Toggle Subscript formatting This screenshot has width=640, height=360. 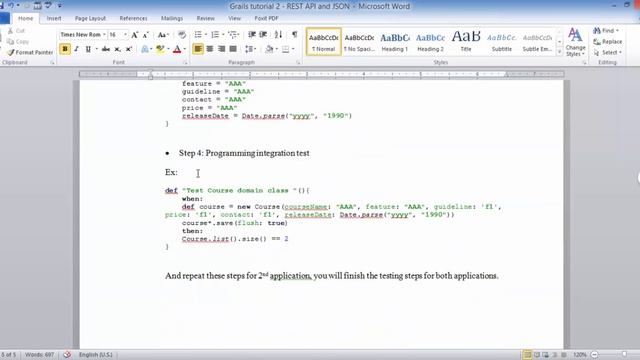(x=118, y=49)
